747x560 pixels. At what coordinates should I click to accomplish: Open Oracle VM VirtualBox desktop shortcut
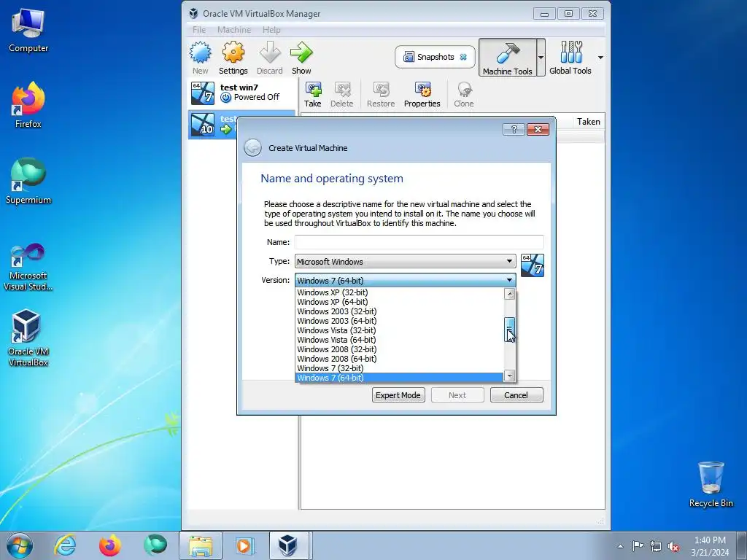28,338
